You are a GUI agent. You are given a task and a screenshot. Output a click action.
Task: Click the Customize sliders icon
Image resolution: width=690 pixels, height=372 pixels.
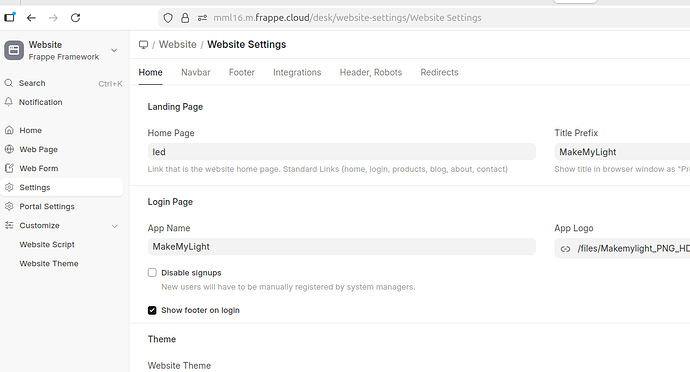[9, 225]
